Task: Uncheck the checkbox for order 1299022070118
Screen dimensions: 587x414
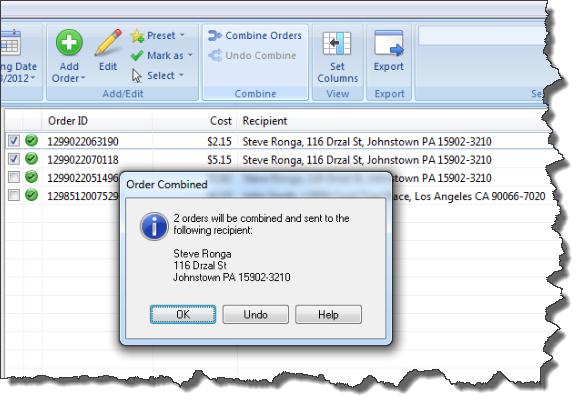Action: (x=14, y=159)
